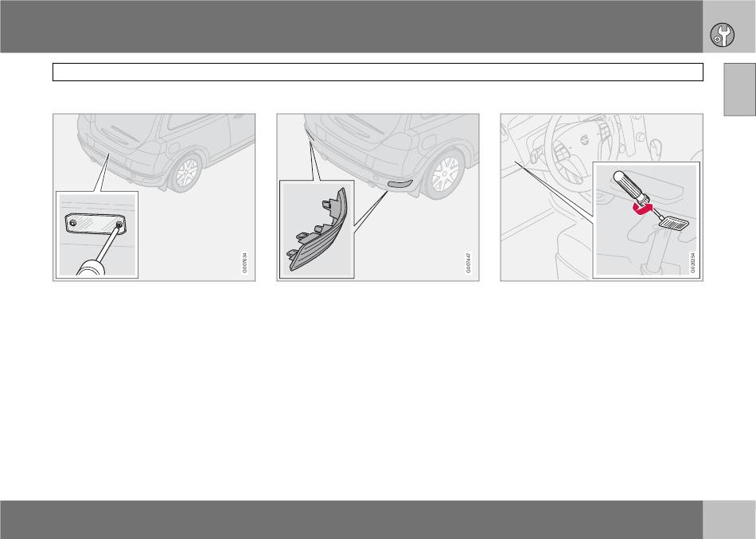The height and width of the screenshot is (539, 756).
Task: Open the license plate lamp car illustration
Action: 154,197
